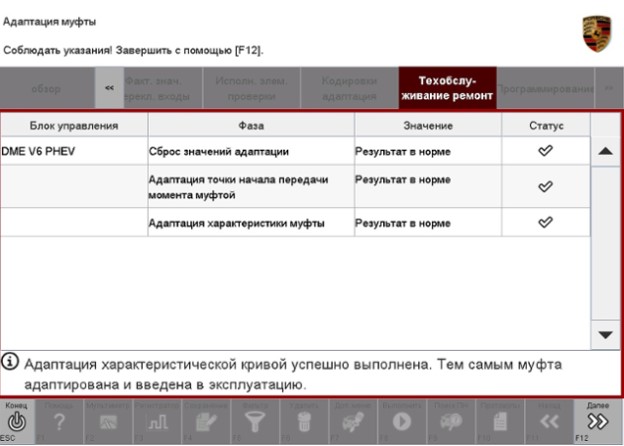Select the Техобслуживание ремонт tab
Image resolution: width=624 pixels, height=446 pixels.
(447, 88)
